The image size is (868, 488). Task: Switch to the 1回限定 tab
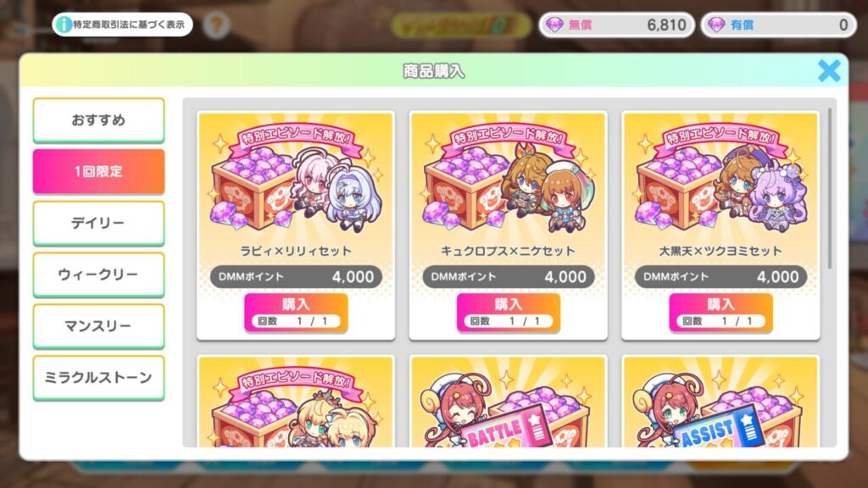(x=98, y=171)
